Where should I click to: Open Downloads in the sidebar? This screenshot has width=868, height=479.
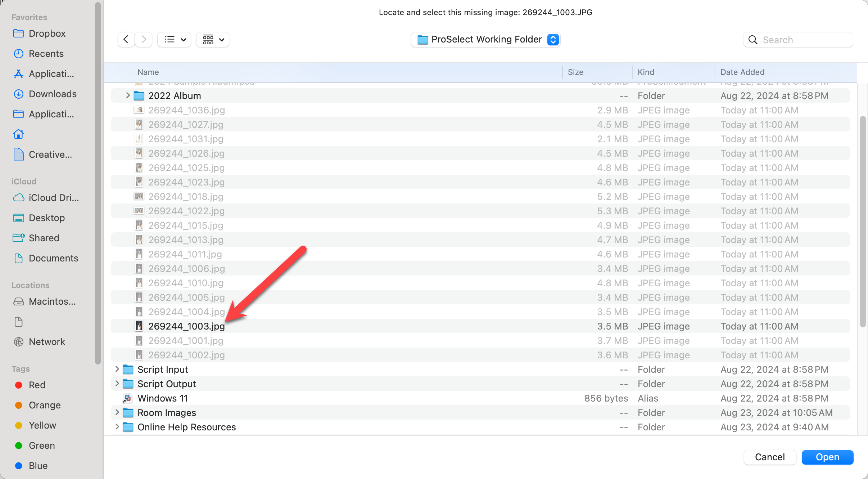[x=53, y=94]
